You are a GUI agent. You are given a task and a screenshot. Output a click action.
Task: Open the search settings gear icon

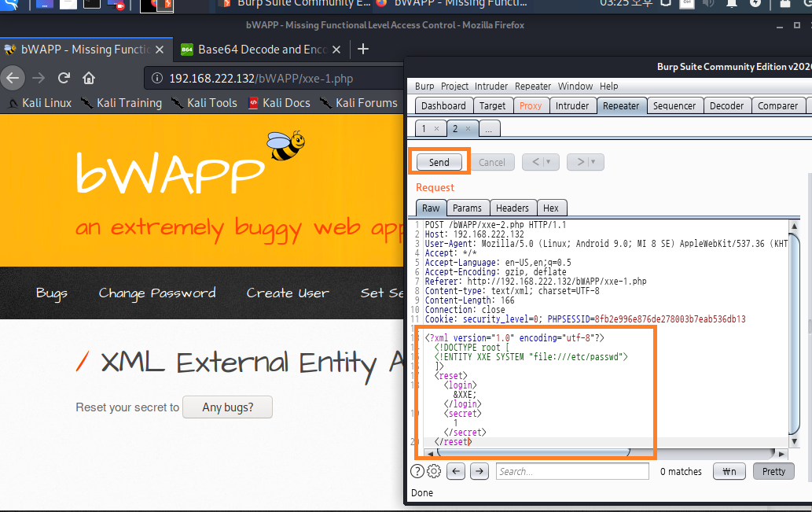pyautogui.click(x=434, y=471)
